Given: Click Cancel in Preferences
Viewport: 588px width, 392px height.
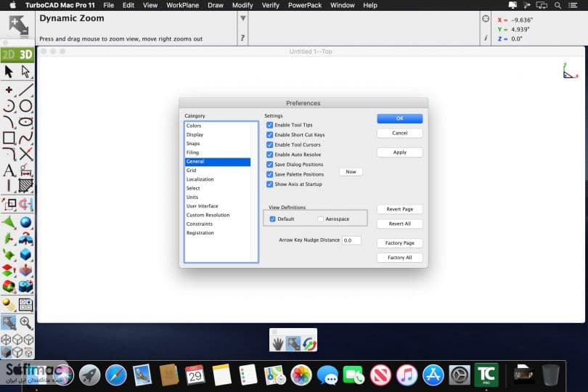Looking at the screenshot, I should [400, 133].
